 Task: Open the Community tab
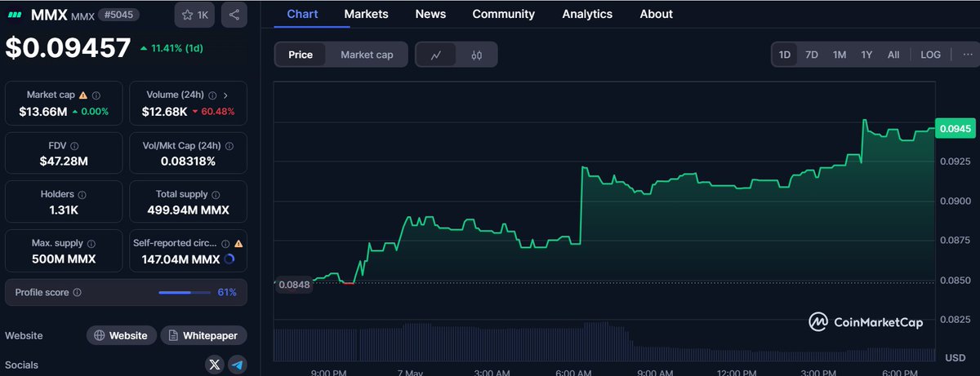pos(504,14)
